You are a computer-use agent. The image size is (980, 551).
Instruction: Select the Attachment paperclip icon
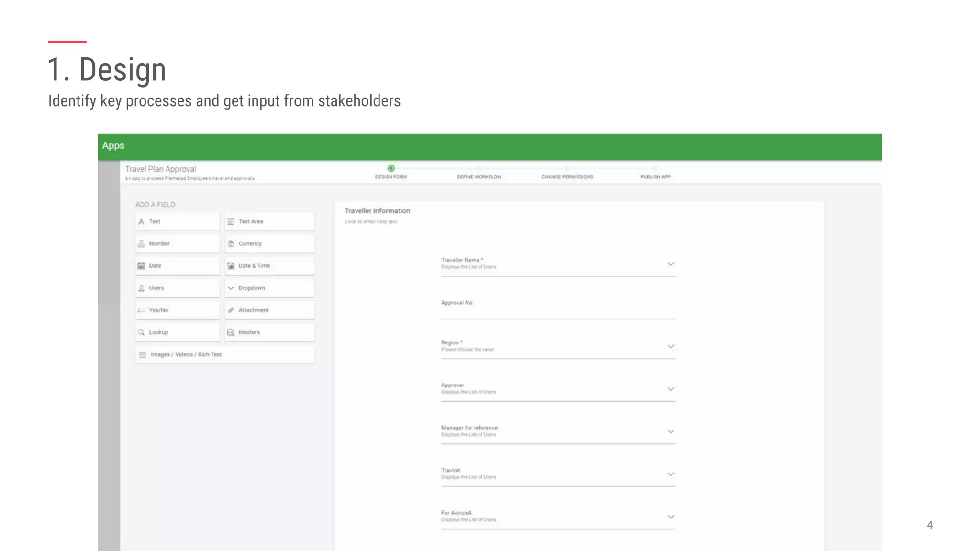click(231, 310)
